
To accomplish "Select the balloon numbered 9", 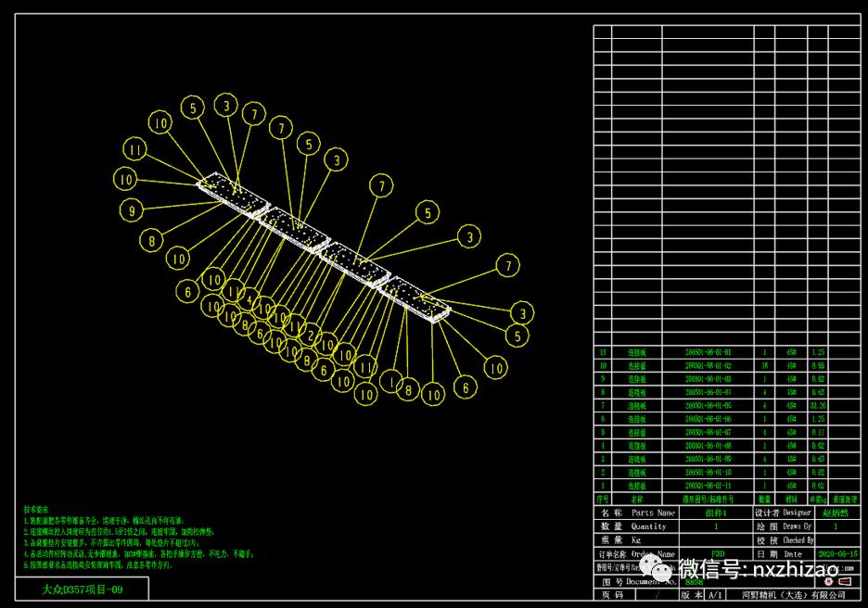I will tap(133, 210).
